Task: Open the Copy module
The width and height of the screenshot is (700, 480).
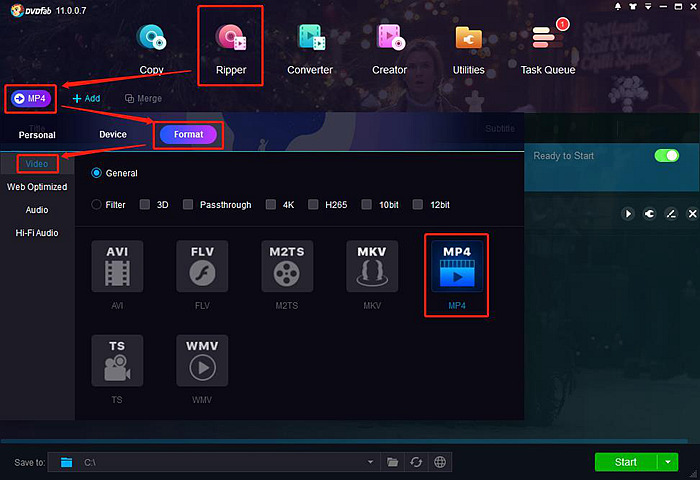Action: [151, 49]
